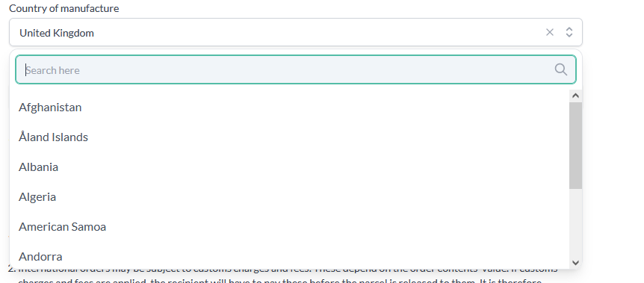Viewport: 644px width, 283px height.
Task: Click the list scrollbar down arrow
Action: coord(575,262)
